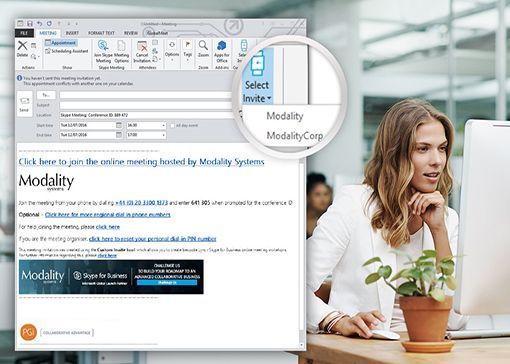Click the Start date field
Viewport: 510px width, 364px height.
[x=87, y=125]
